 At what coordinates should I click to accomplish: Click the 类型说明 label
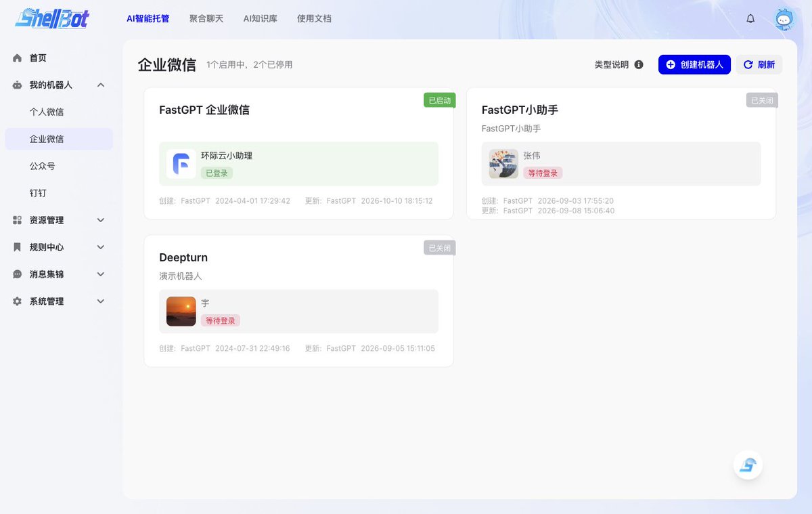[612, 65]
